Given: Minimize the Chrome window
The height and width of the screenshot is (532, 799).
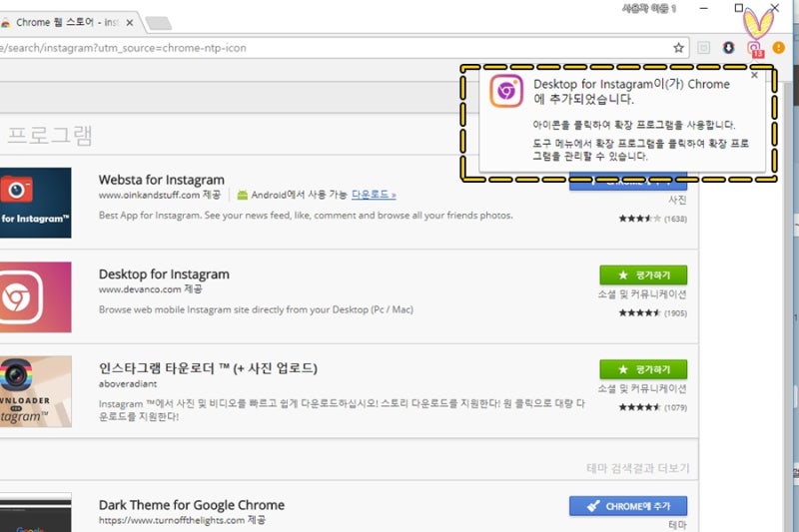Looking at the screenshot, I should click(x=704, y=8).
